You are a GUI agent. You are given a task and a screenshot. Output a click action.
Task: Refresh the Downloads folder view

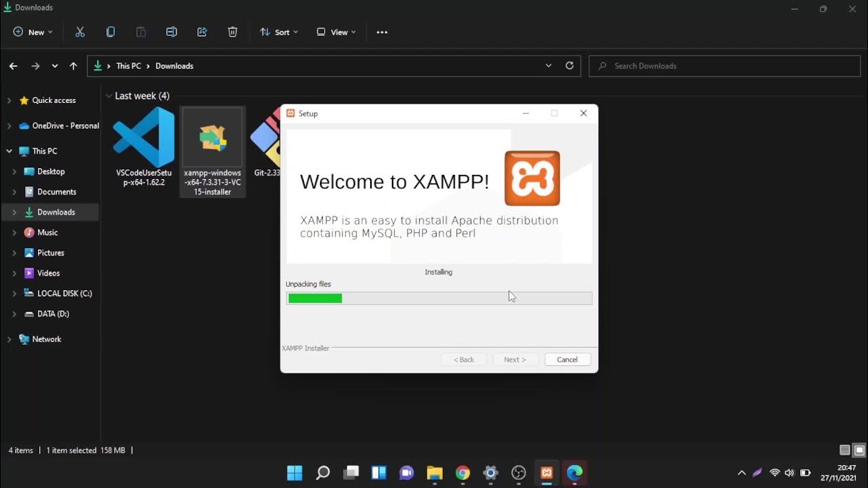click(570, 66)
